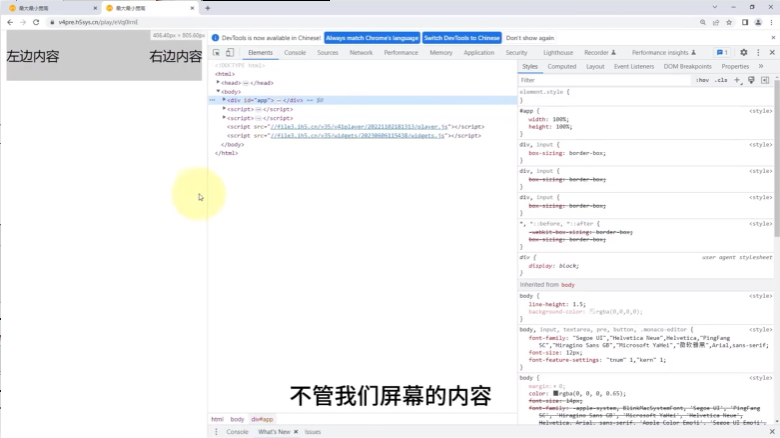Open the selected node's actions ellipsis
The width and height of the screenshot is (780, 438).
click(x=212, y=100)
